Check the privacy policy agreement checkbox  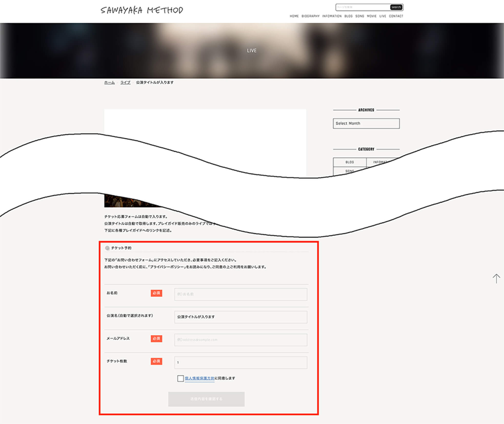180,378
